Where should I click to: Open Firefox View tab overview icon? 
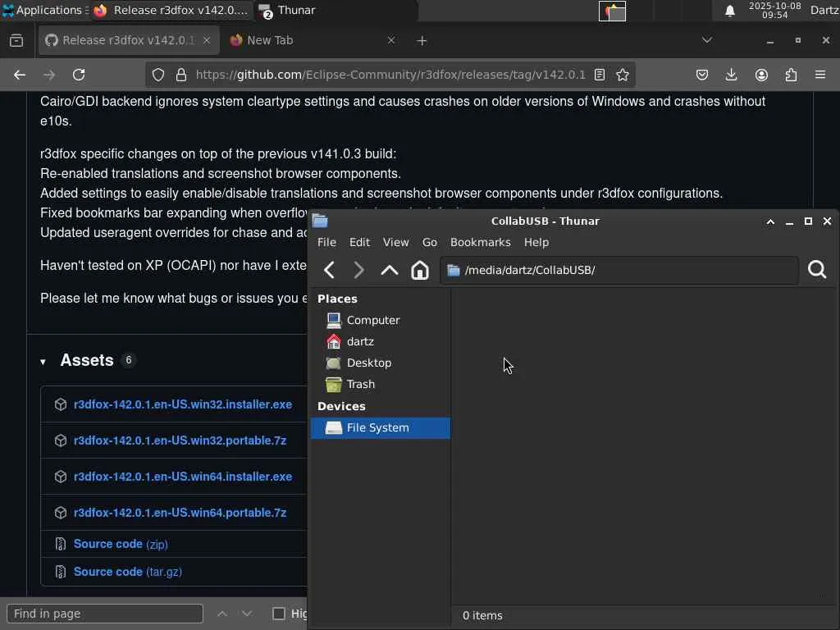pyautogui.click(x=16, y=40)
